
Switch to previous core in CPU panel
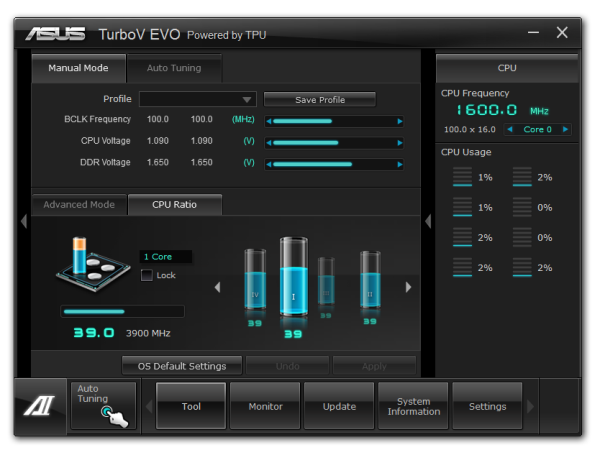coord(510,129)
